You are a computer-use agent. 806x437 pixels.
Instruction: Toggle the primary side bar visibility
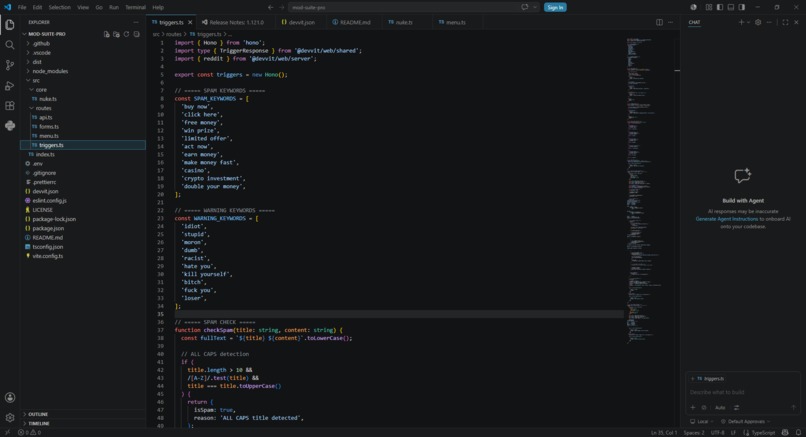pyautogui.click(x=720, y=7)
